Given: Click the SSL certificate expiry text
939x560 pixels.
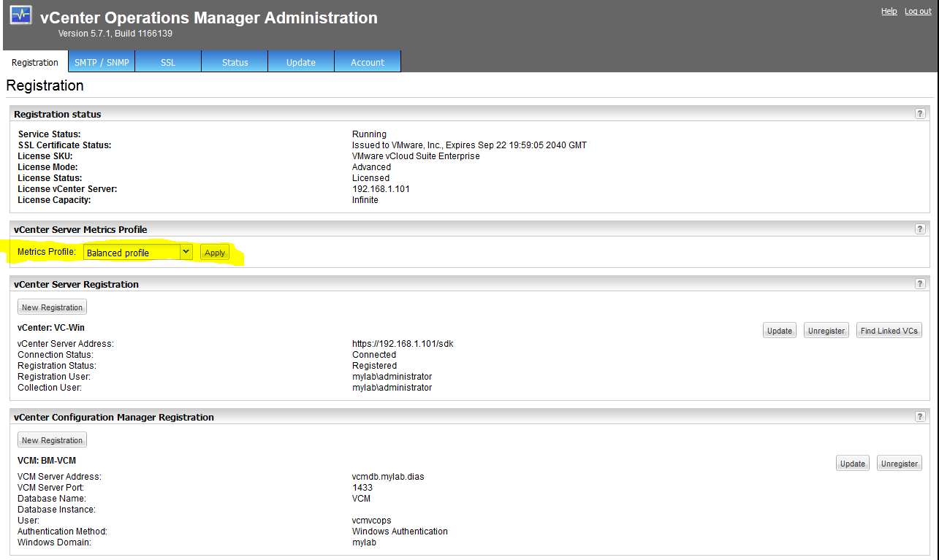Looking at the screenshot, I should (469, 145).
